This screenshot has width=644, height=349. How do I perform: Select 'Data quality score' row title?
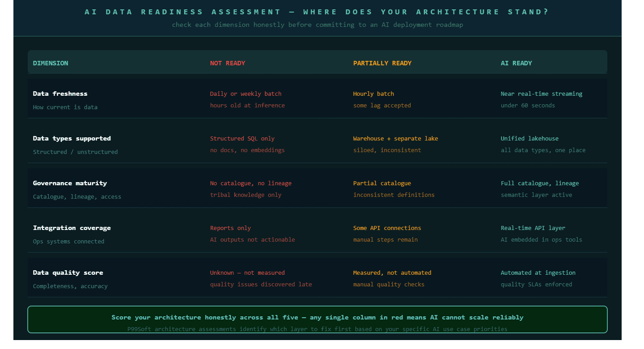point(68,272)
